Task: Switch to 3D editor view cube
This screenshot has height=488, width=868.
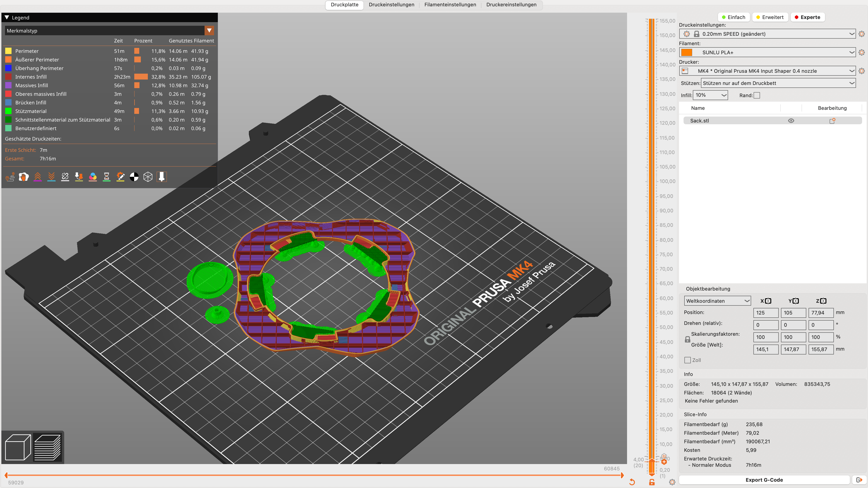Action: [18, 447]
